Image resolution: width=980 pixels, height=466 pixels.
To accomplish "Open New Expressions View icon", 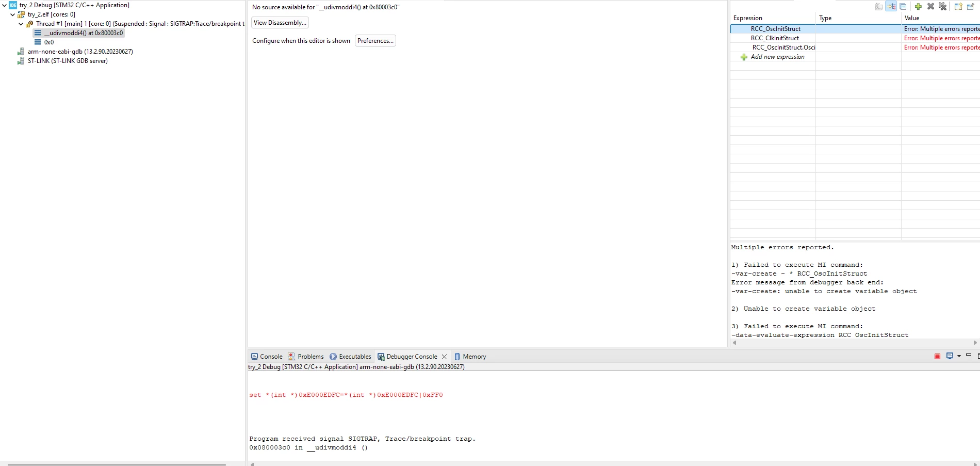I will 958,7.
